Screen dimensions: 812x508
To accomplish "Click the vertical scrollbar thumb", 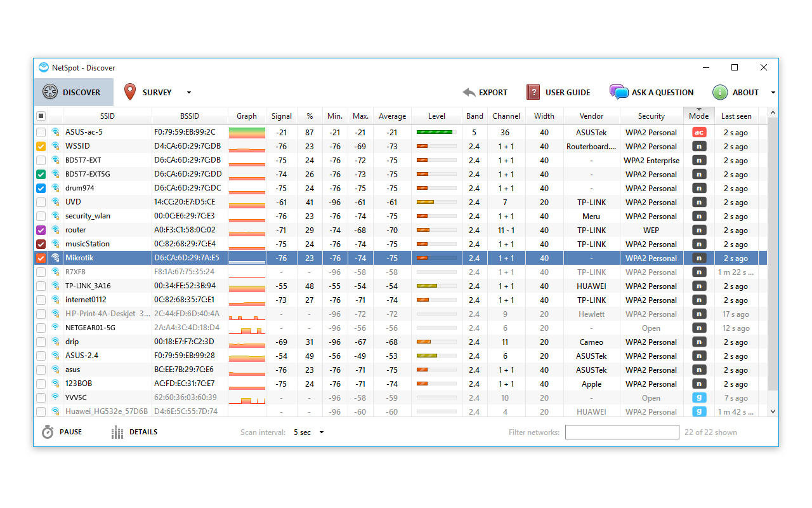I will [773, 253].
